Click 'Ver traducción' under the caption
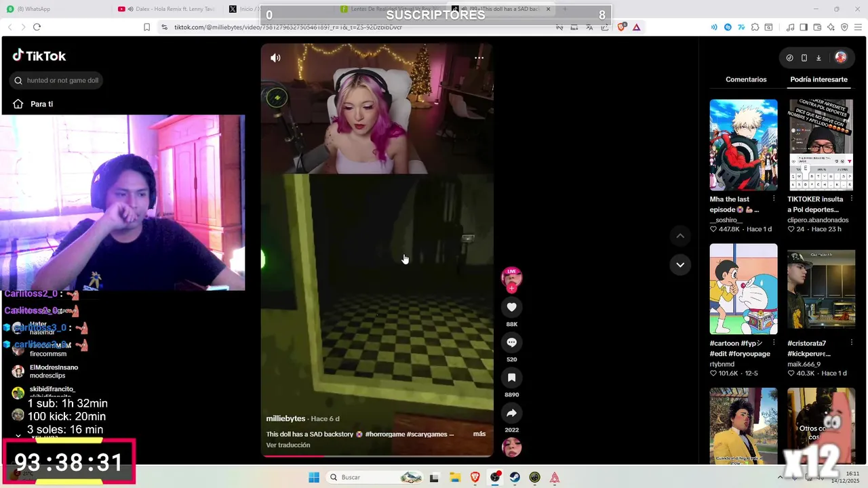 [288, 445]
